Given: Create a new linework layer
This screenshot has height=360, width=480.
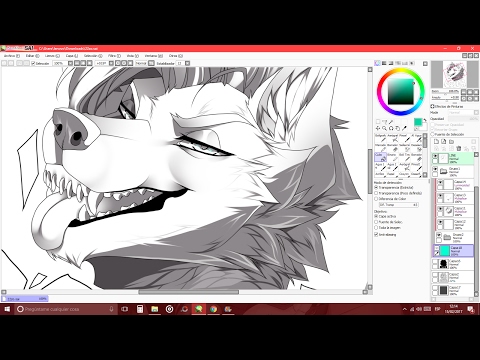Looking at the screenshot, I should coord(444,142).
